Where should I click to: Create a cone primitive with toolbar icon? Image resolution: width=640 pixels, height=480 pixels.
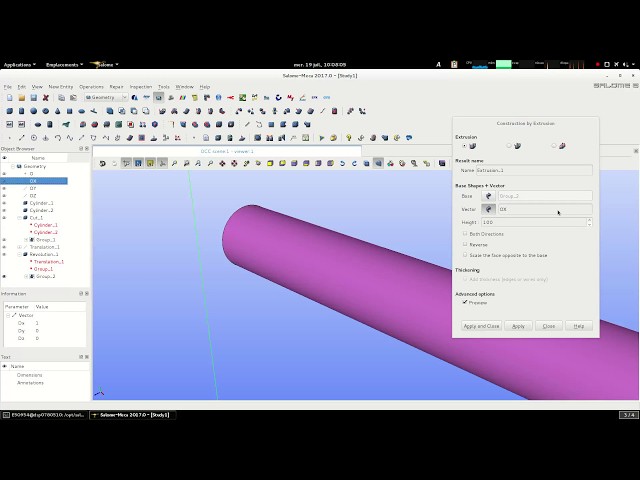[x=58, y=111]
